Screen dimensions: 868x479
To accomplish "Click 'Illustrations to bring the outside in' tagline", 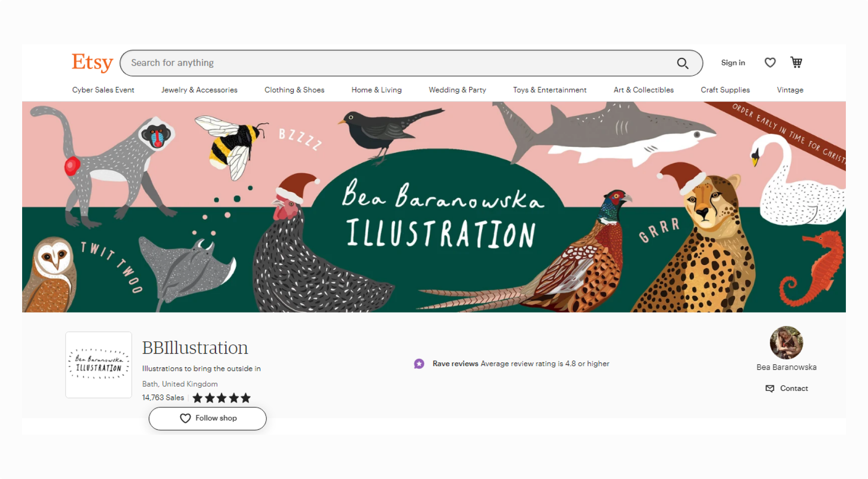I will (201, 369).
